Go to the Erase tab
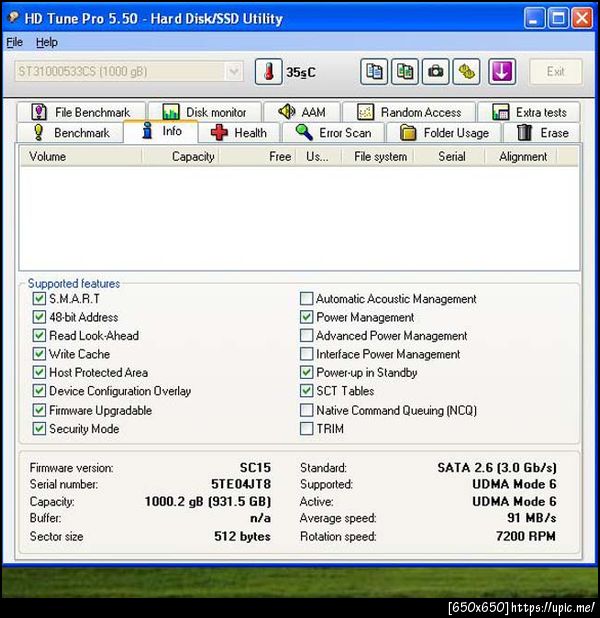 point(542,132)
